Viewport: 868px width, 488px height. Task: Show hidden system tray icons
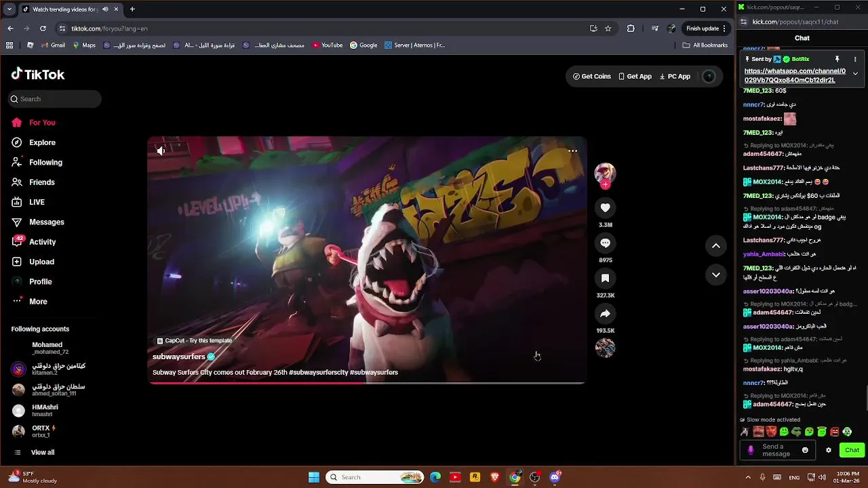[x=748, y=477]
